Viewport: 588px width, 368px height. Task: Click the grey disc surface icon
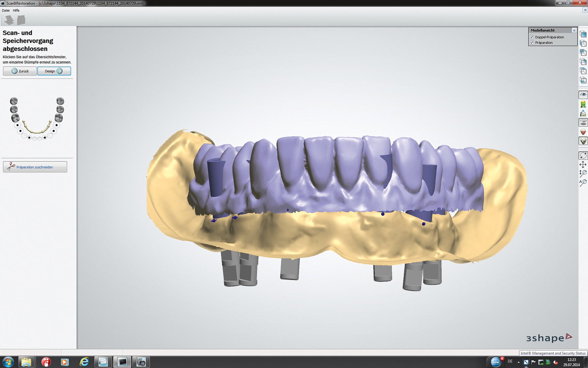click(x=583, y=123)
